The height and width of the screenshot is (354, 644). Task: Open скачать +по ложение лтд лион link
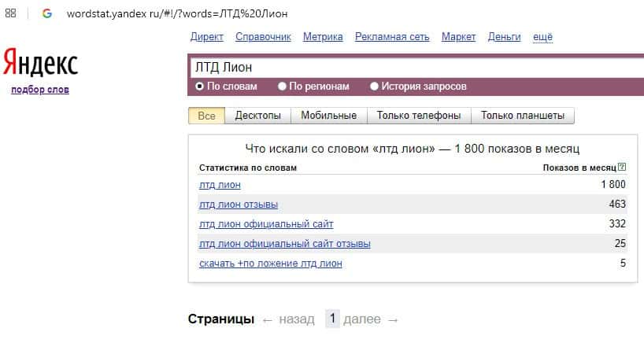pyautogui.click(x=271, y=264)
